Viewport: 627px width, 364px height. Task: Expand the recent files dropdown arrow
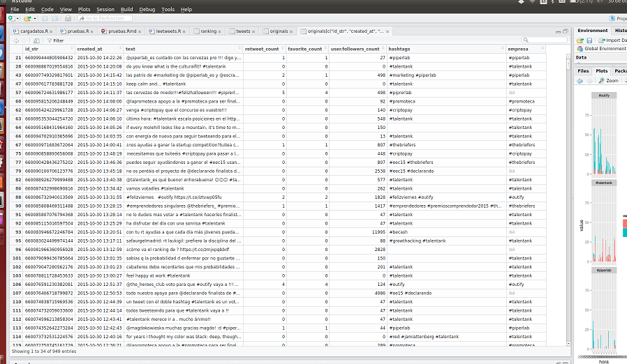tap(35, 19)
